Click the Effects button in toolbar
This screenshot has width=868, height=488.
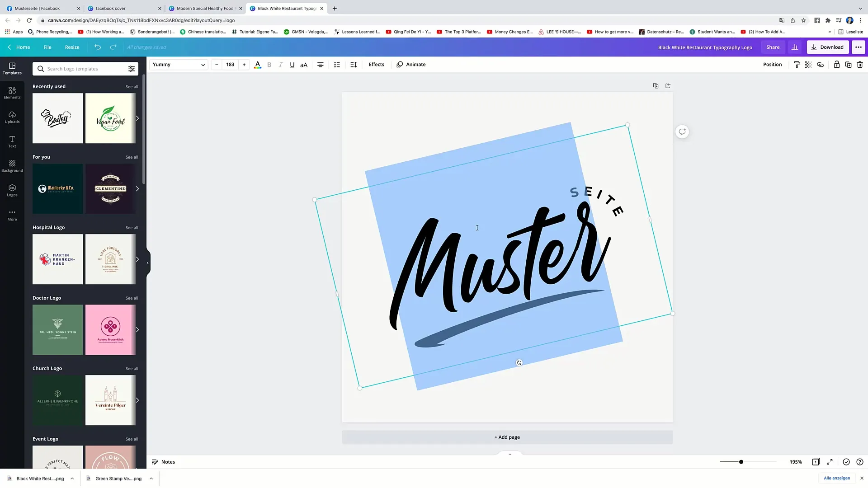[376, 64]
